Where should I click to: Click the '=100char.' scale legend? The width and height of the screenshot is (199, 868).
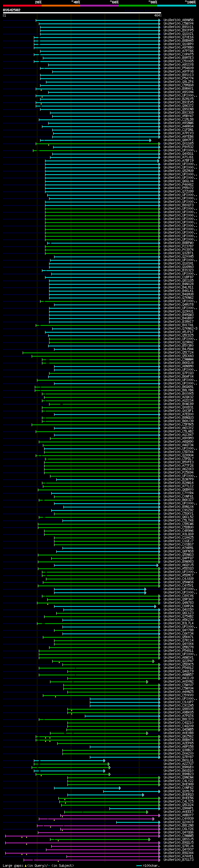pyautogui.click(x=150, y=866)
